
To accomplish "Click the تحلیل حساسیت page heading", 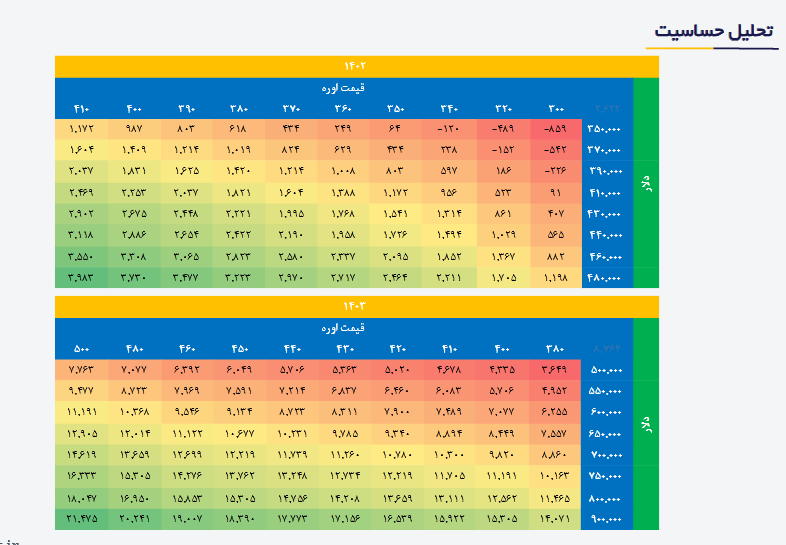I will [713, 31].
